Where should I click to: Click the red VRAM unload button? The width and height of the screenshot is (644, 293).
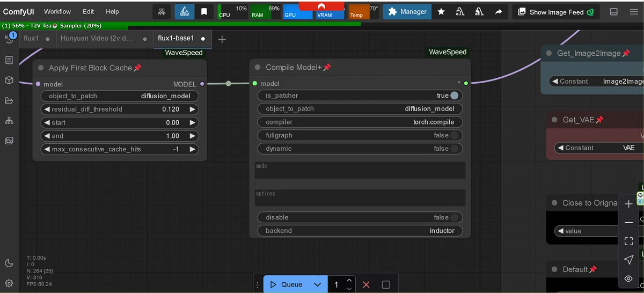tap(321, 5)
